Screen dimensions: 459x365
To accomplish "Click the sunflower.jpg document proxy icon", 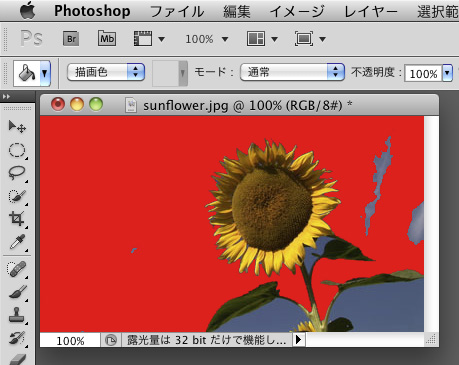I will tap(131, 106).
